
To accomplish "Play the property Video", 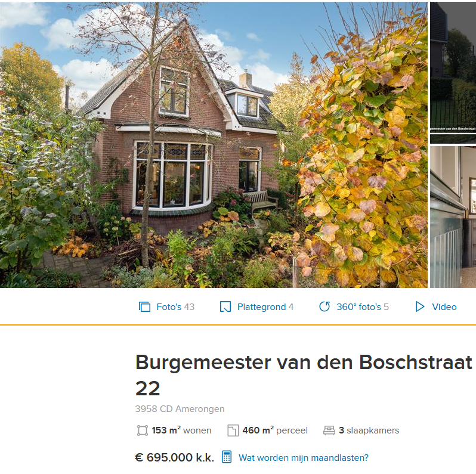I will [436, 307].
